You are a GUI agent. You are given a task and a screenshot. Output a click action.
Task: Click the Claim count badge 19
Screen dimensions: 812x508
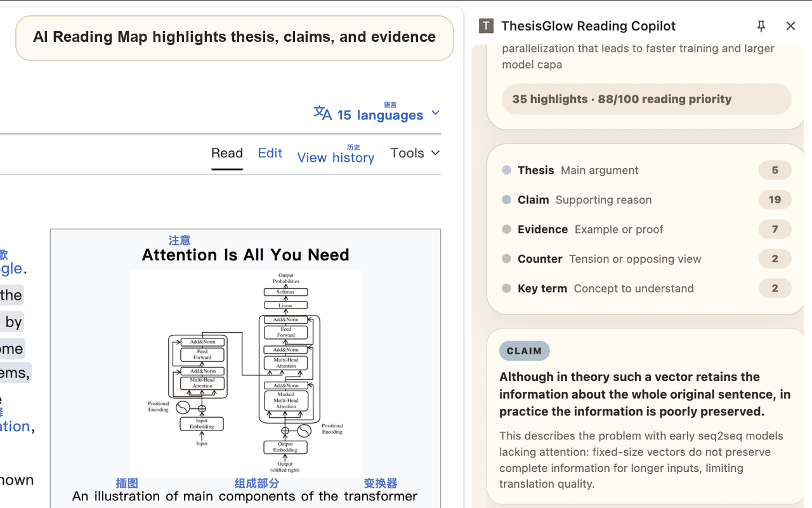(775, 199)
